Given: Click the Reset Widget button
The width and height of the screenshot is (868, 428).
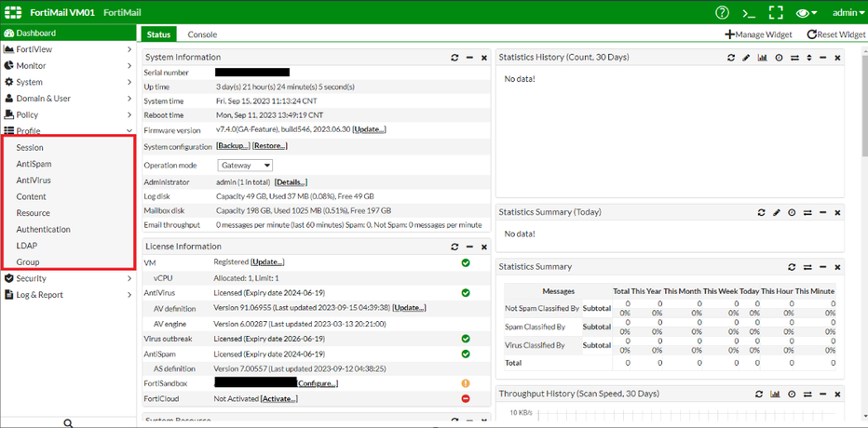Looking at the screenshot, I should 836,34.
